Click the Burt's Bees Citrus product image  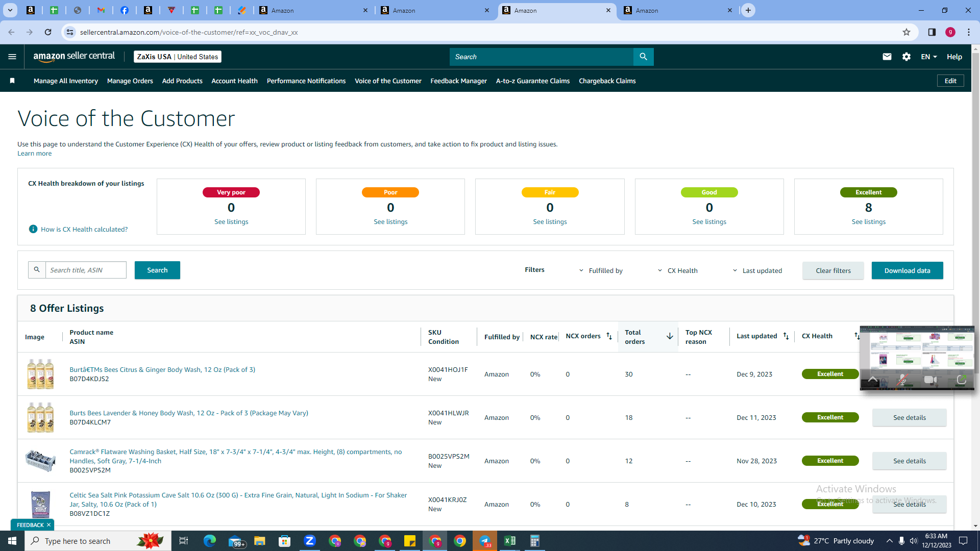[40, 374]
